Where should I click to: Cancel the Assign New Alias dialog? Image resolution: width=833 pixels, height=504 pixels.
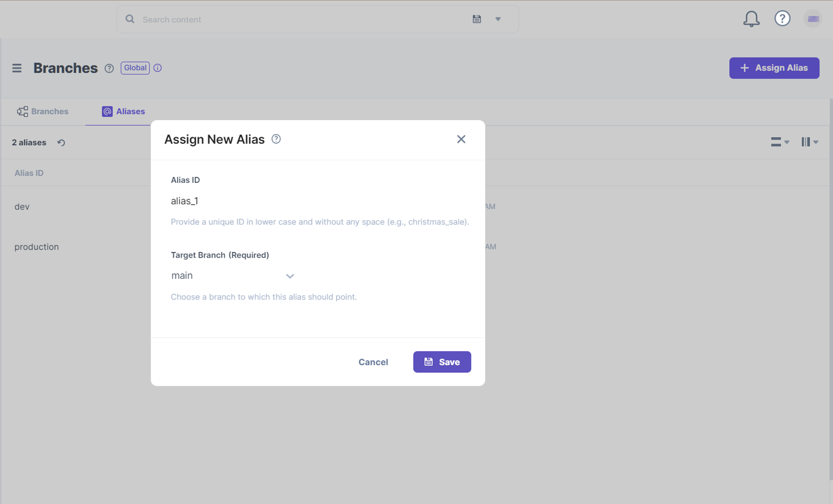pos(373,362)
